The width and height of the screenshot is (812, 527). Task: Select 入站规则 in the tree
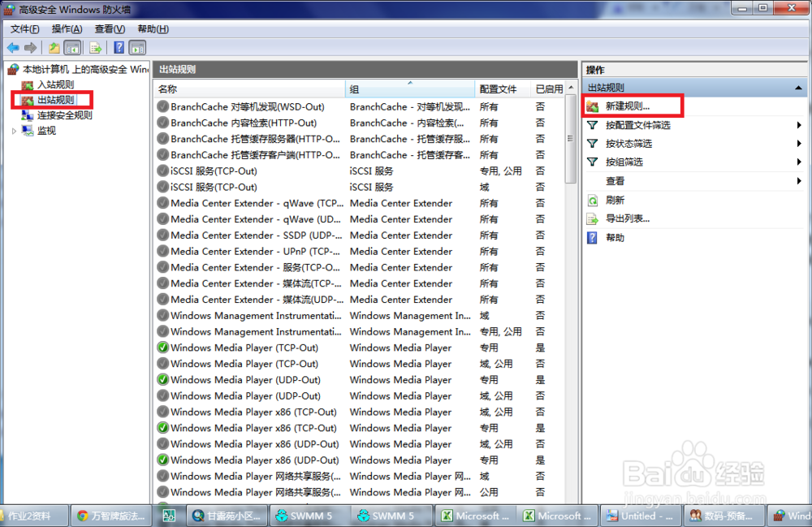(x=55, y=84)
